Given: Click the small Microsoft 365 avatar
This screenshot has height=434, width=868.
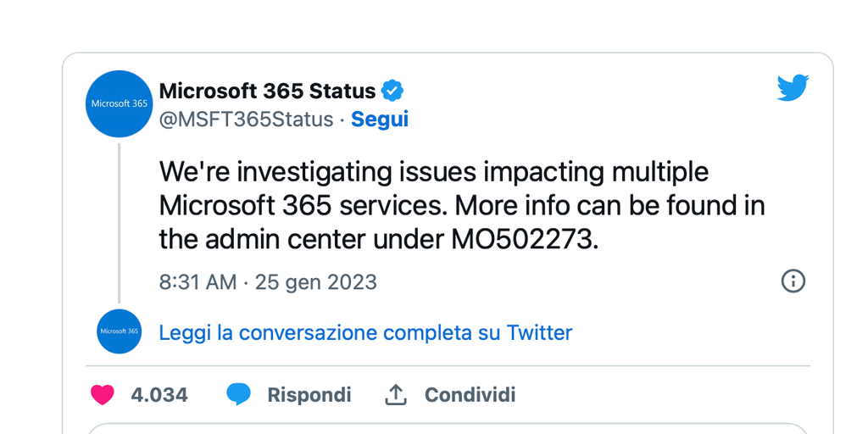Looking at the screenshot, I should point(119,331).
